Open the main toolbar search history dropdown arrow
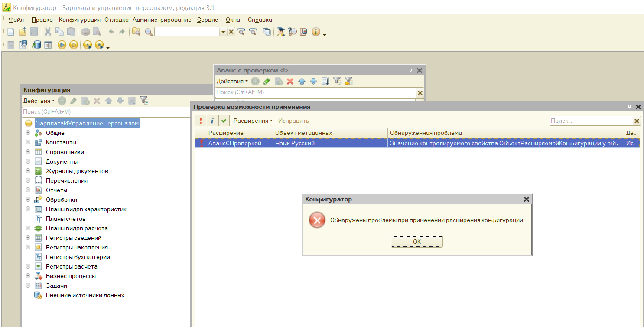 coord(224,32)
